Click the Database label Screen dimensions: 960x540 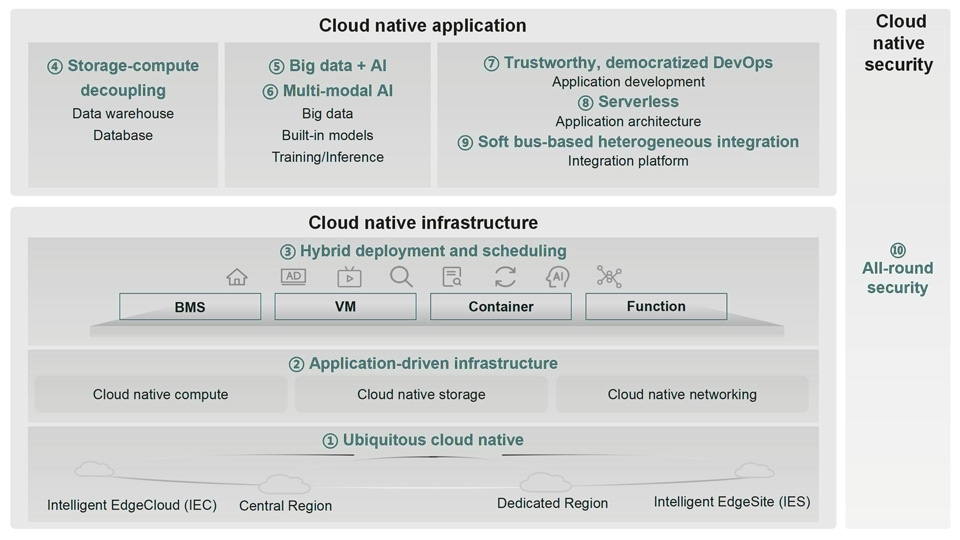pos(123,135)
